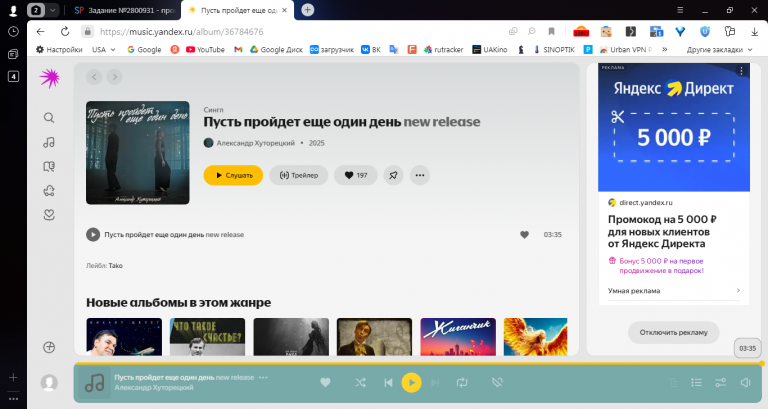Like the current track in the player bar
The width and height of the screenshot is (768, 409).
[x=325, y=383]
